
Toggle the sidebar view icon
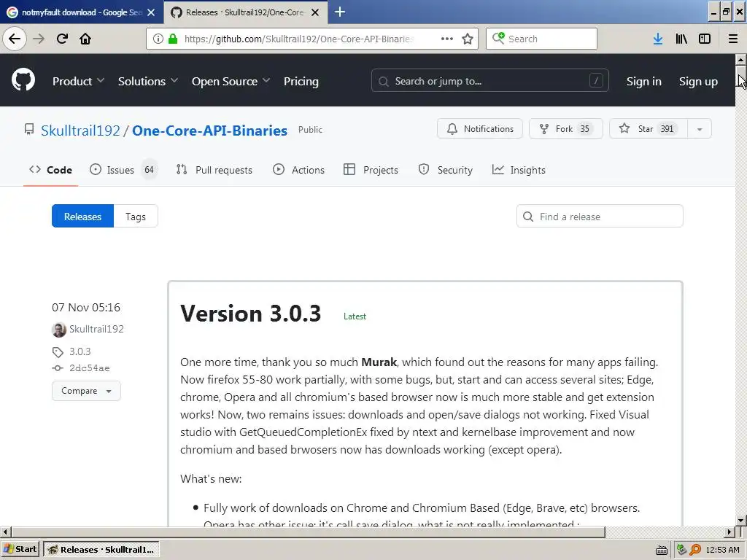[x=705, y=39]
